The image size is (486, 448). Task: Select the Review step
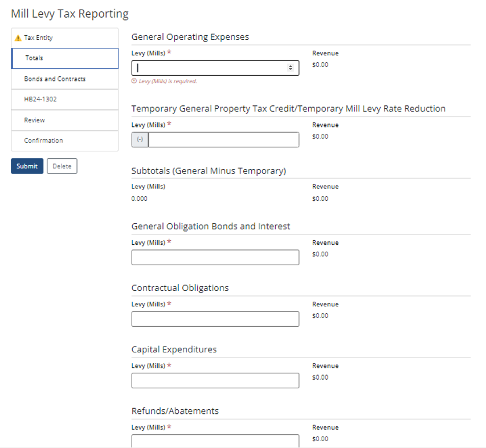pos(34,120)
